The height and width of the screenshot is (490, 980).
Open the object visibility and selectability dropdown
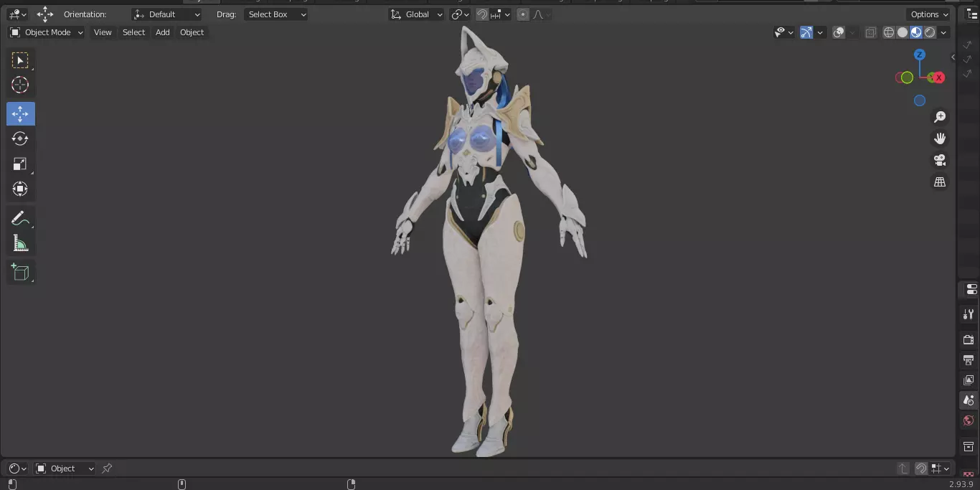[x=784, y=32]
